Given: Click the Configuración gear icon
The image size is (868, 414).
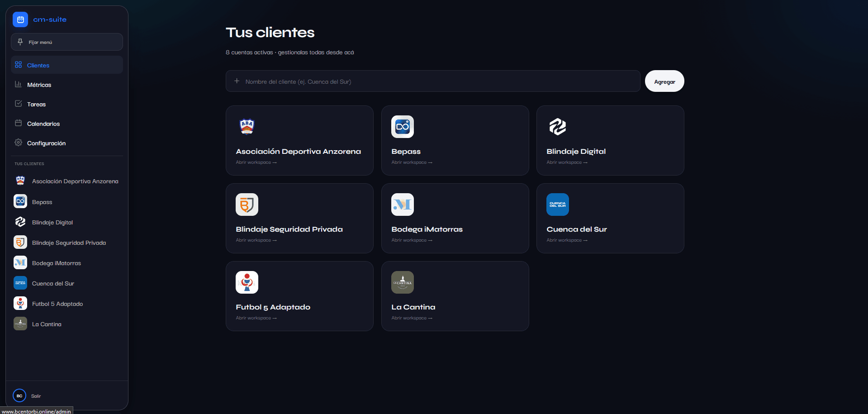Looking at the screenshot, I should coord(18,143).
